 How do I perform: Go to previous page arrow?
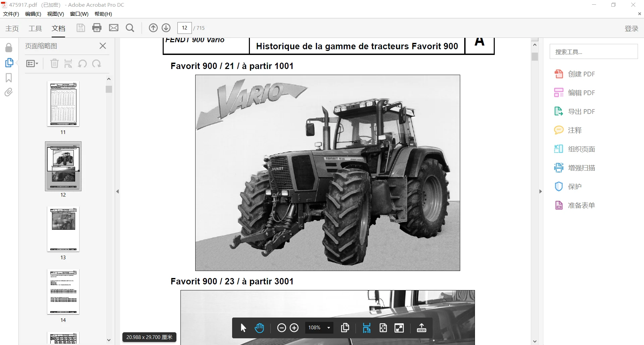(x=153, y=28)
